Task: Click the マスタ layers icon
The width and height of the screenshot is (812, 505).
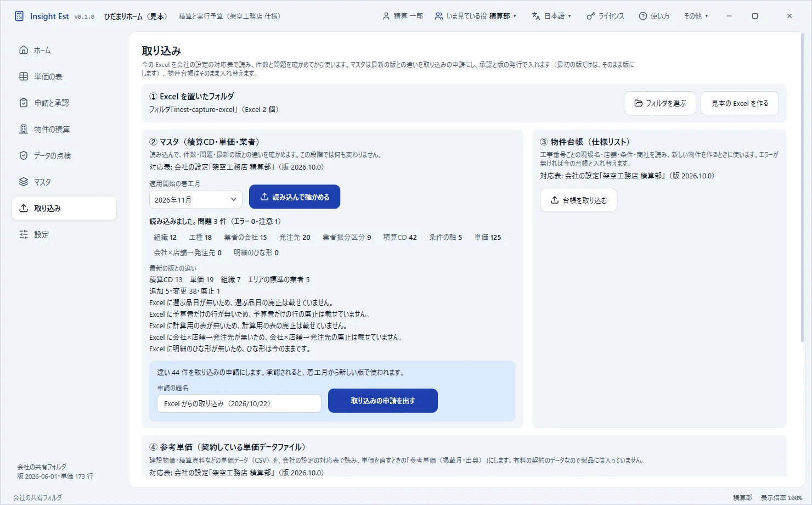Action: (x=24, y=182)
